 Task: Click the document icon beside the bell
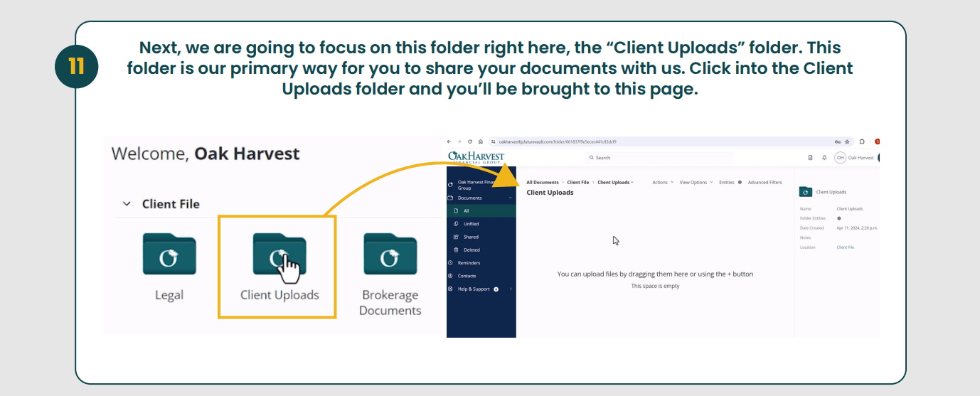point(810,158)
